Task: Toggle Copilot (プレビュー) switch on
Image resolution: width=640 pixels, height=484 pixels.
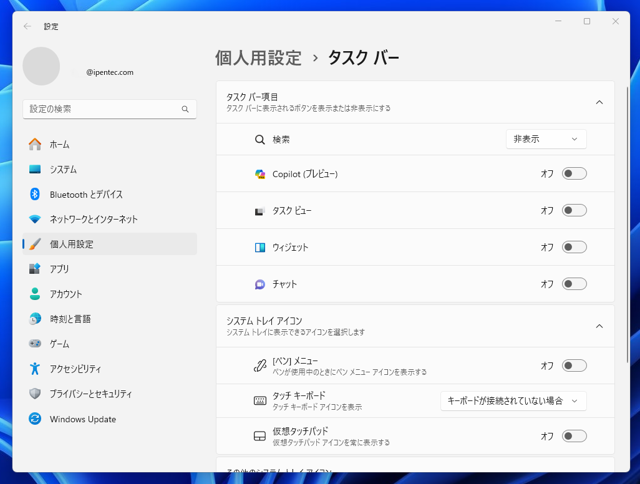Action: [574, 173]
